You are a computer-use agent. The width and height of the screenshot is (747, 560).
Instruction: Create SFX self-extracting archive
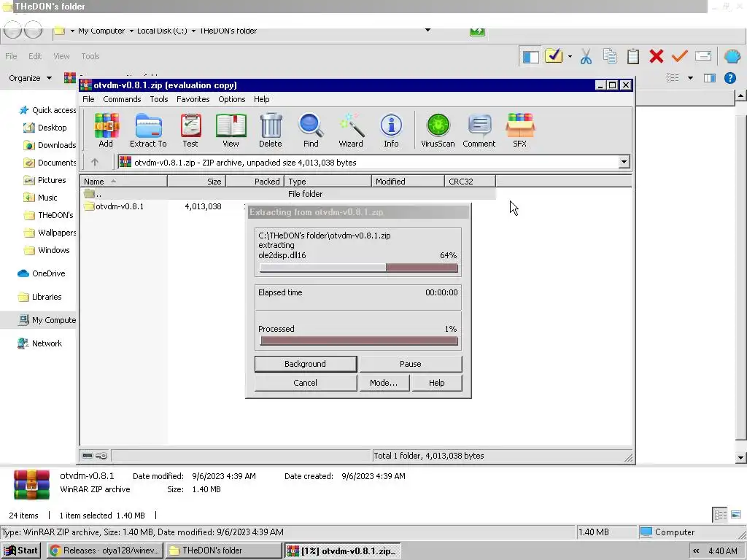click(x=519, y=130)
